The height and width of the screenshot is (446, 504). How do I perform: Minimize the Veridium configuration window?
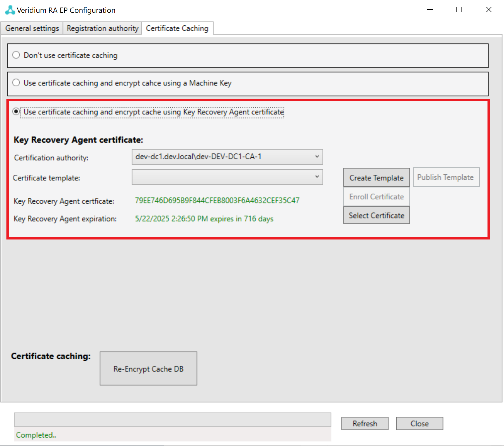[430, 10]
